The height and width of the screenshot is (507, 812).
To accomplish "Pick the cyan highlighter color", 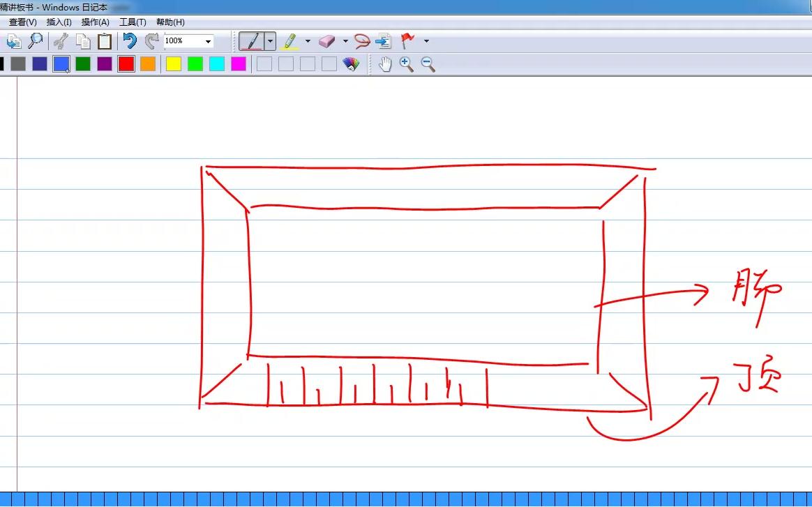I will coord(217,63).
